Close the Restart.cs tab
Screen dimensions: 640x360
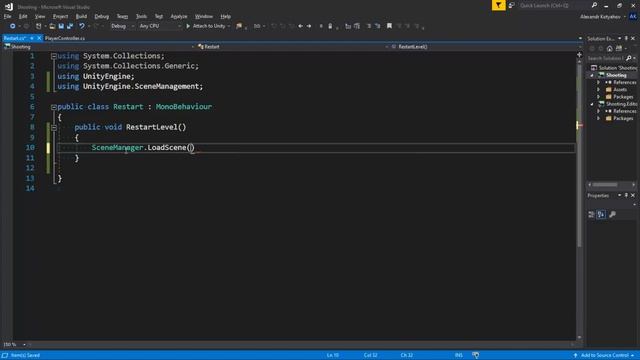39,38
